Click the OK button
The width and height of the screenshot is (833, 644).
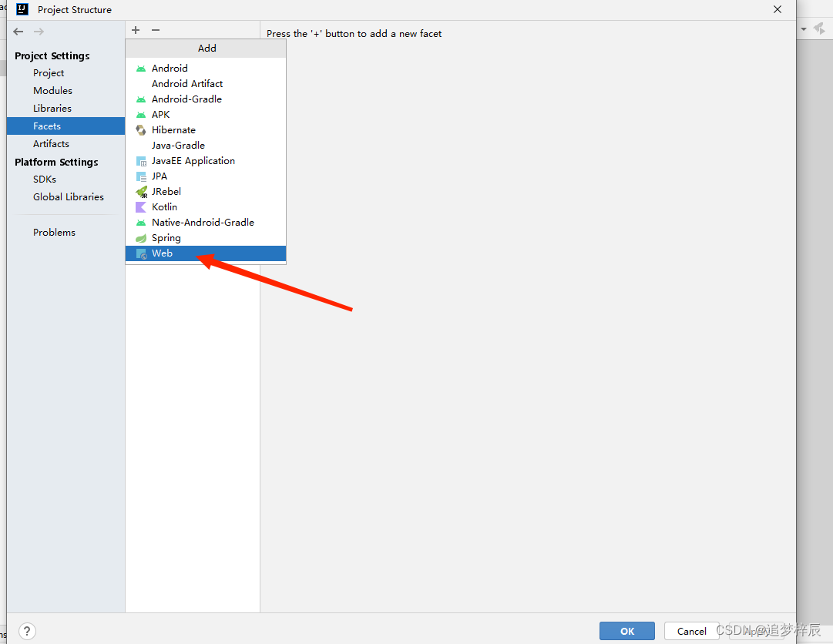[x=627, y=631]
